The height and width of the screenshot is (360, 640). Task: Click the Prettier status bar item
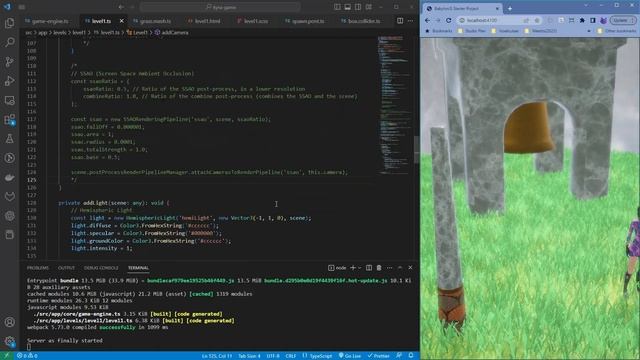378,356
